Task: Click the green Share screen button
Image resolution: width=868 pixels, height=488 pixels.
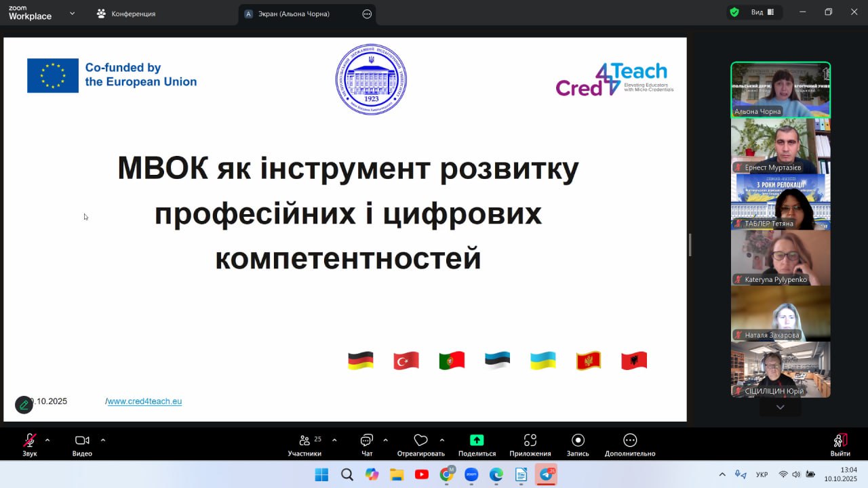Action: [477, 441]
